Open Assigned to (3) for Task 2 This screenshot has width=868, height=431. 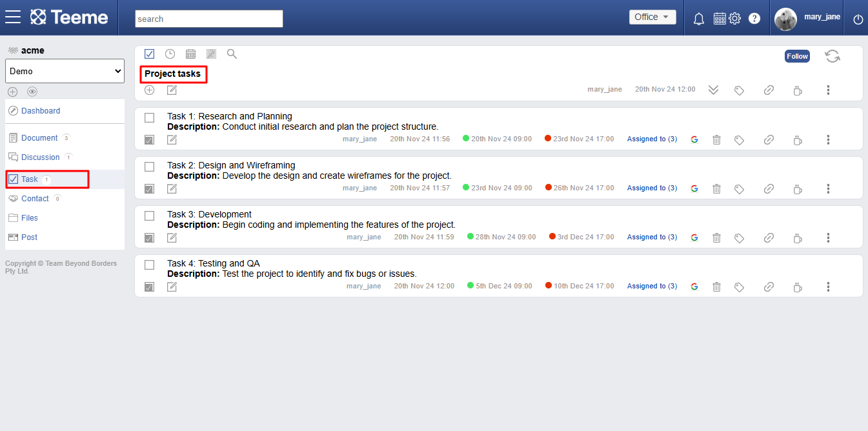[x=652, y=188]
